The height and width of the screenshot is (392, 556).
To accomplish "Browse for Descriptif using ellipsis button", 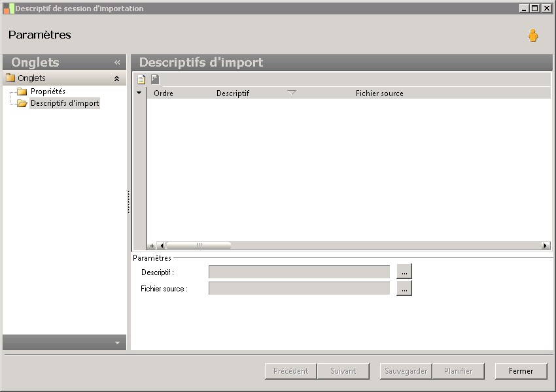I will (x=404, y=272).
